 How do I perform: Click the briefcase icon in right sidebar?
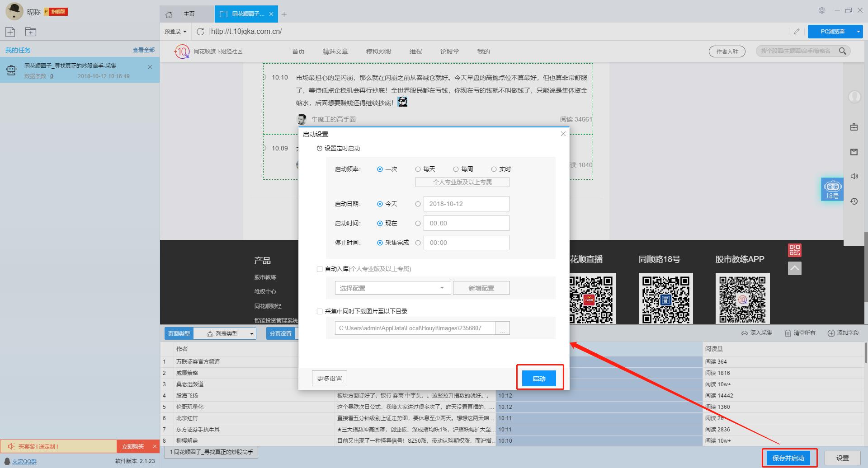854,127
